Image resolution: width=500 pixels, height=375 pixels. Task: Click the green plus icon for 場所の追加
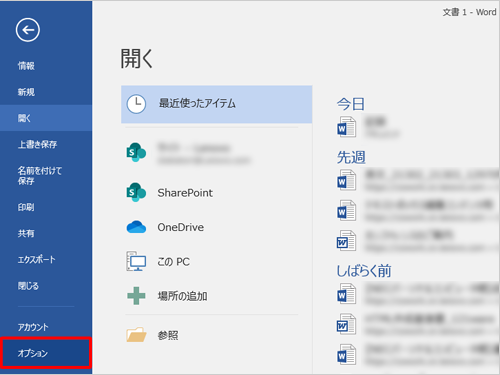tap(136, 296)
